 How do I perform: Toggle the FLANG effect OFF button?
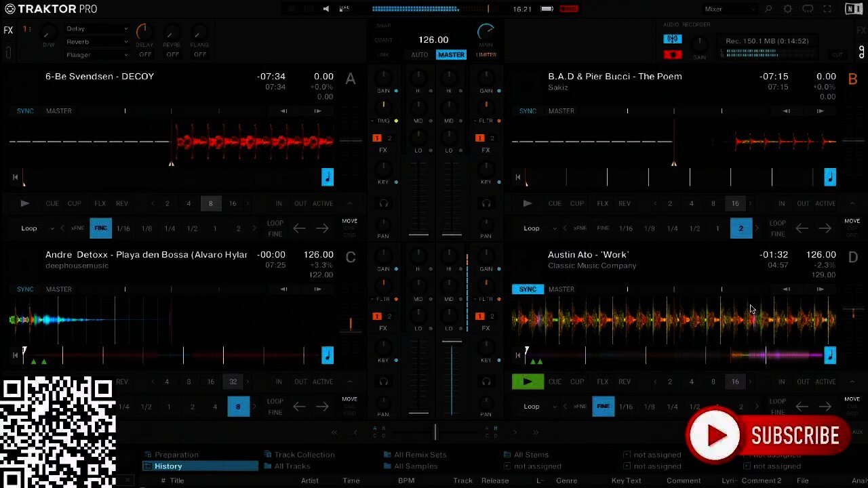200,55
